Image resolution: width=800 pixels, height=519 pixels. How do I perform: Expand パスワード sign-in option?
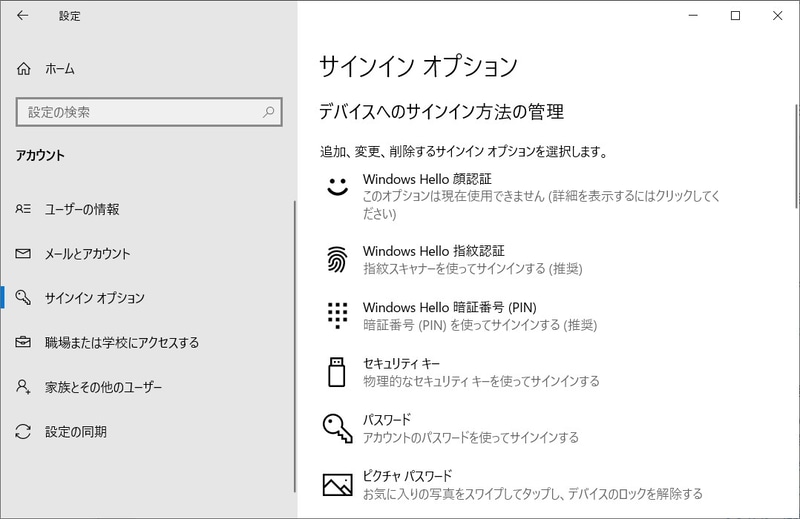(523, 428)
